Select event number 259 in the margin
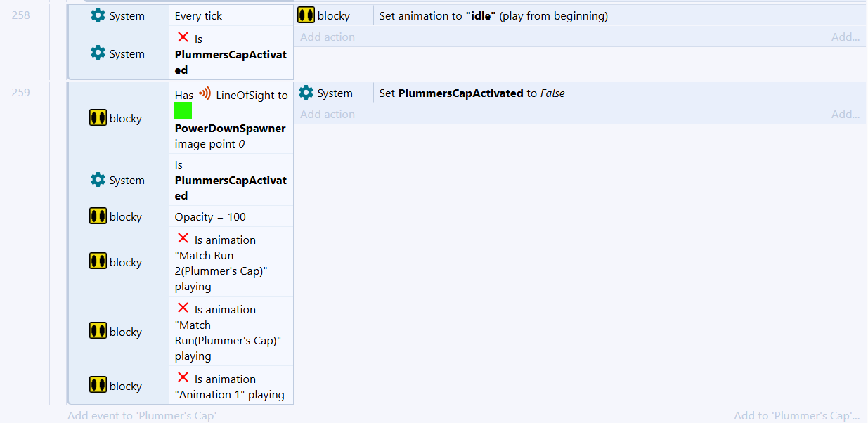Screen dimensions: 868x423 [21, 92]
